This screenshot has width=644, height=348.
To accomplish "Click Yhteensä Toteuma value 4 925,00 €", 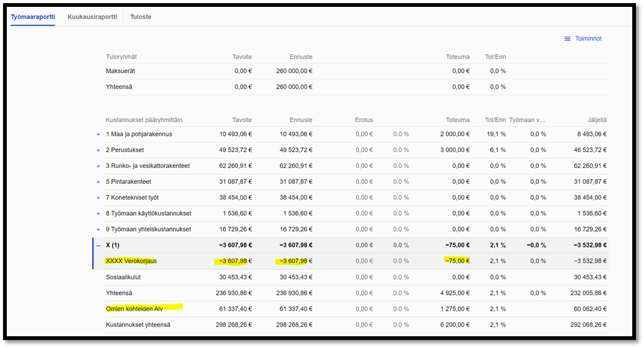I will tap(455, 293).
